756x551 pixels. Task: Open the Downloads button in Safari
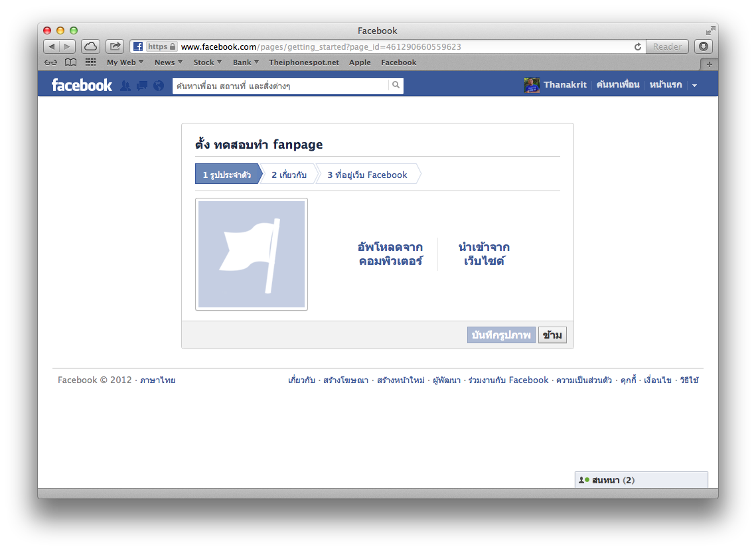coord(704,46)
